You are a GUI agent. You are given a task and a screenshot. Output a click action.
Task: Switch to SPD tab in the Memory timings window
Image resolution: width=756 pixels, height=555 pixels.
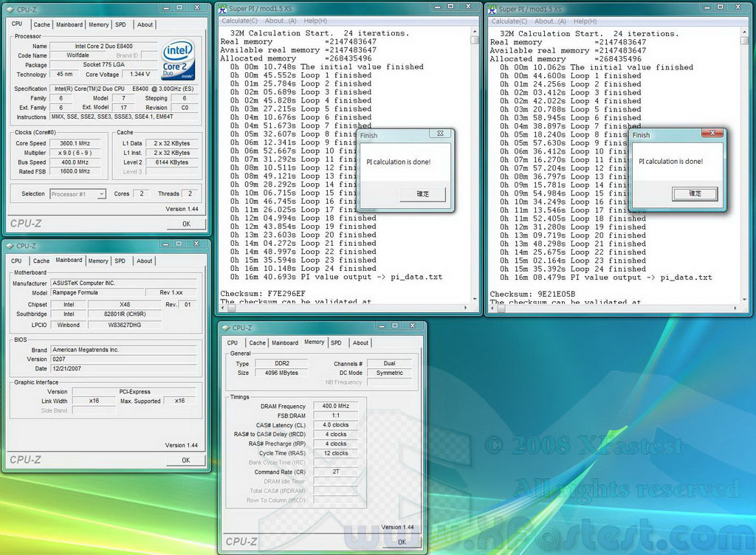pyautogui.click(x=336, y=342)
